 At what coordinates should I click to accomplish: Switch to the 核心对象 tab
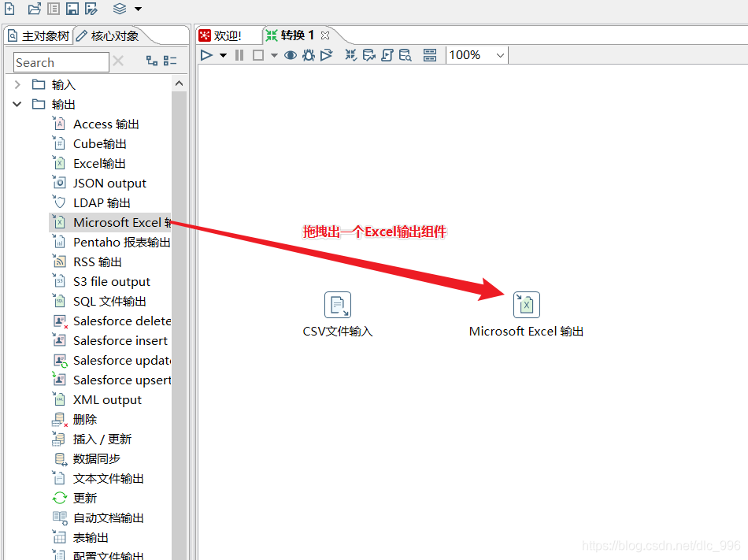tap(108, 35)
